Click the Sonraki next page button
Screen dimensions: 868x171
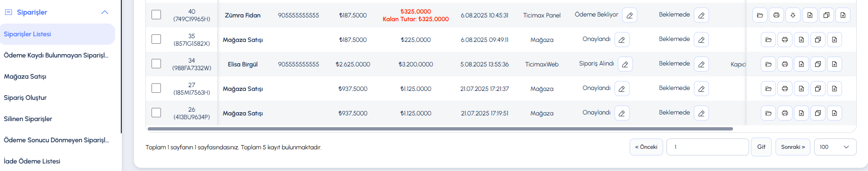coord(793,147)
